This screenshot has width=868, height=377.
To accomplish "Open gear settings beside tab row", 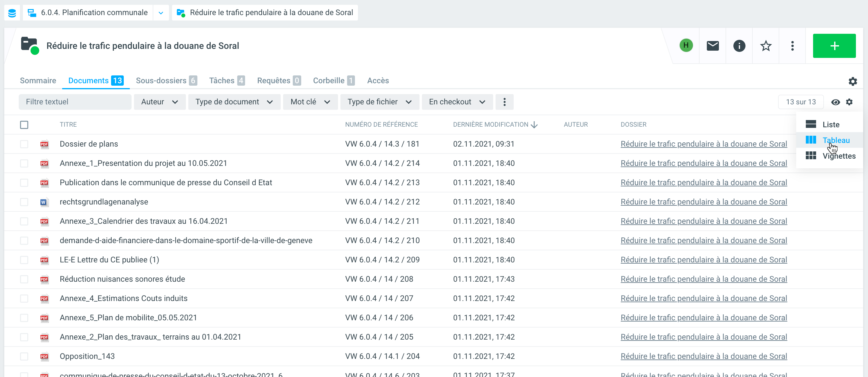I will pos(853,81).
